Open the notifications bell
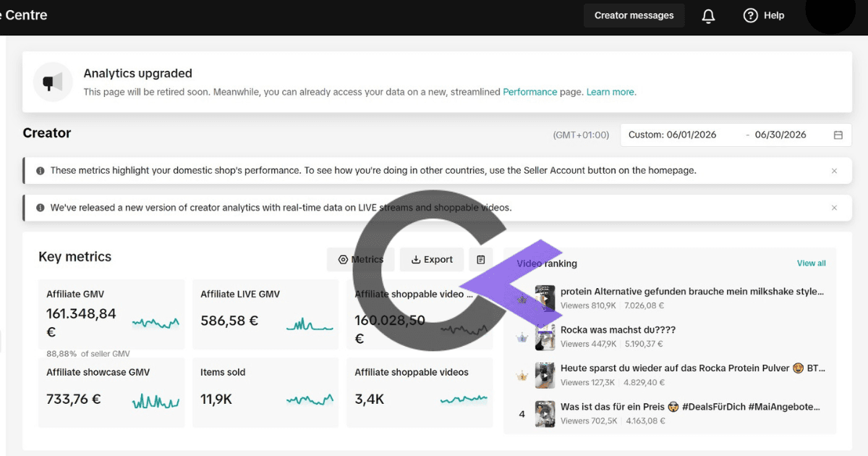Screen dimensions: 868x456 click(x=708, y=16)
